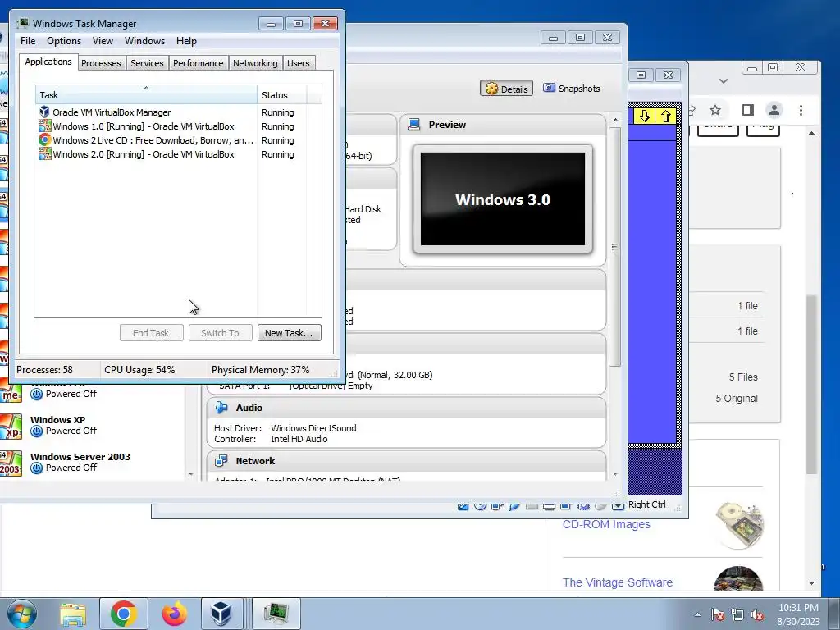Sort tasks by the Task column header
The height and width of the screenshot is (630, 840).
pos(146,95)
